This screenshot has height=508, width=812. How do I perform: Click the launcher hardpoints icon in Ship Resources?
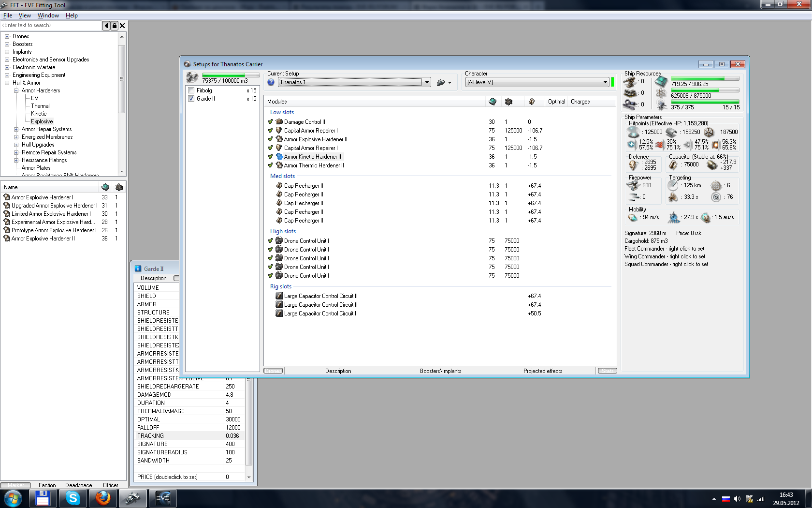[x=630, y=93]
